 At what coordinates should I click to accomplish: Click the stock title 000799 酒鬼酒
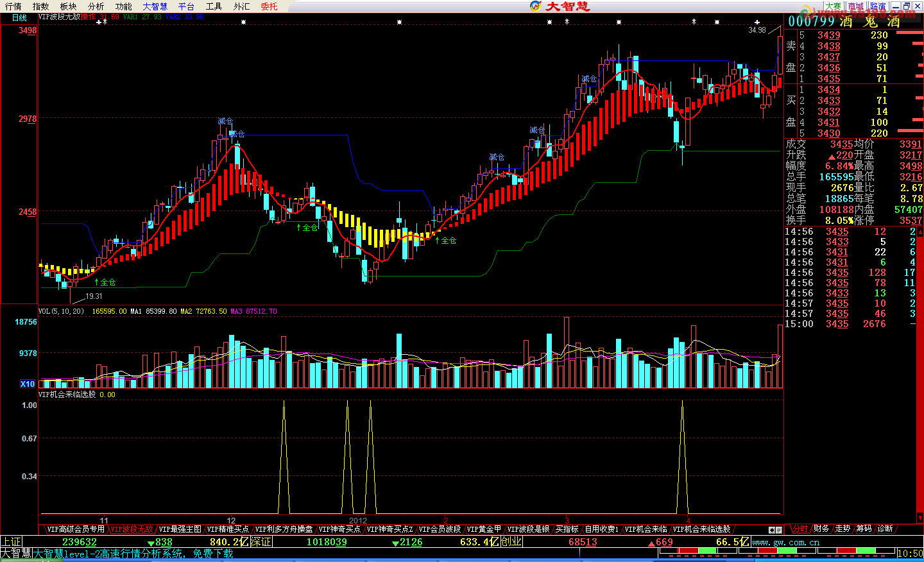point(844,21)
